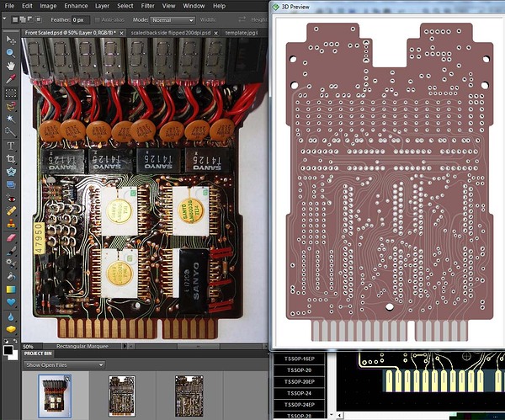Select the Magnetic Lasso tool
Screen dimensions: 505x420
(11, 106)
